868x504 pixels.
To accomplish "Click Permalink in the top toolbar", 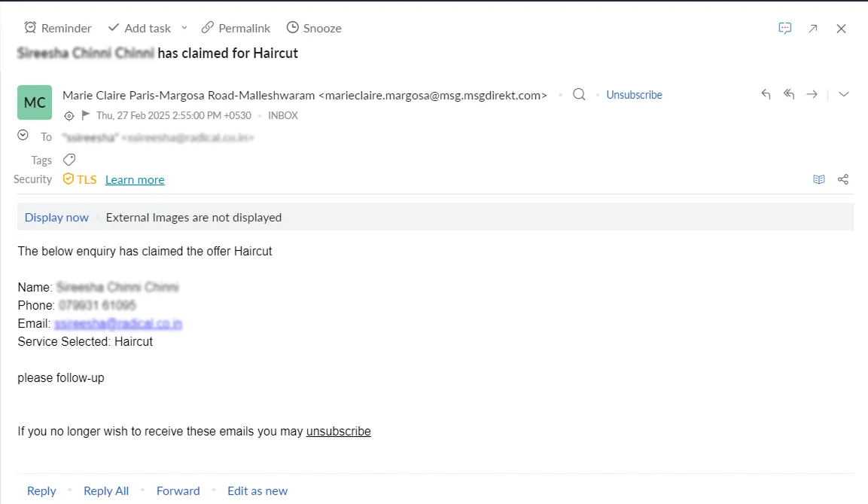I will (236, 28).
